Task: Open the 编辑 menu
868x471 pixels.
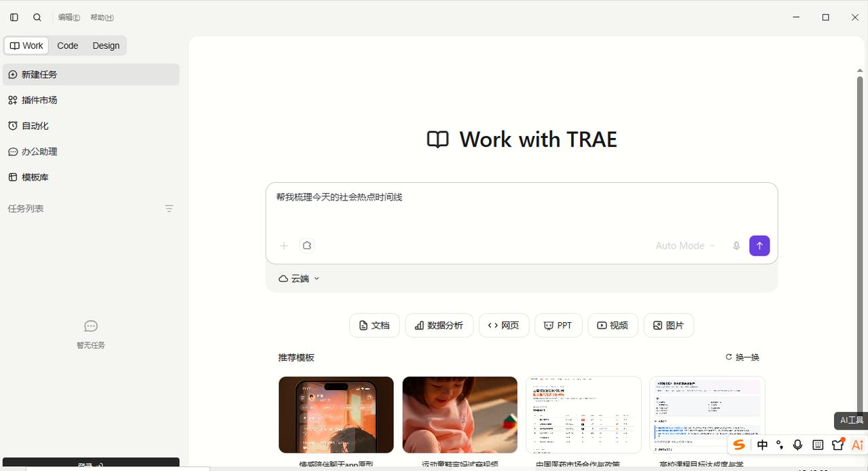Action: (69, 18)
